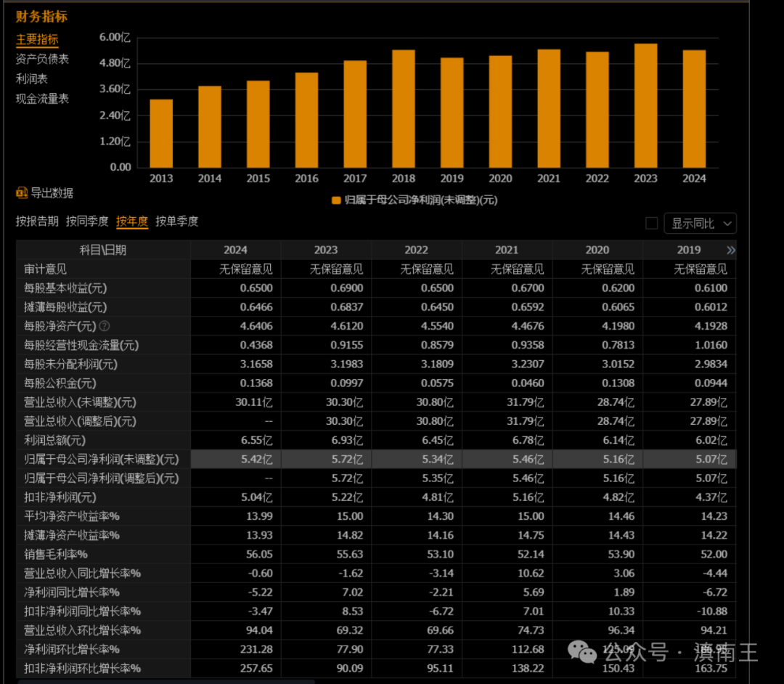Open the 显示同比 dropdown menu
784x684 pixels.
pyautogui.click(x=700, y=223)
